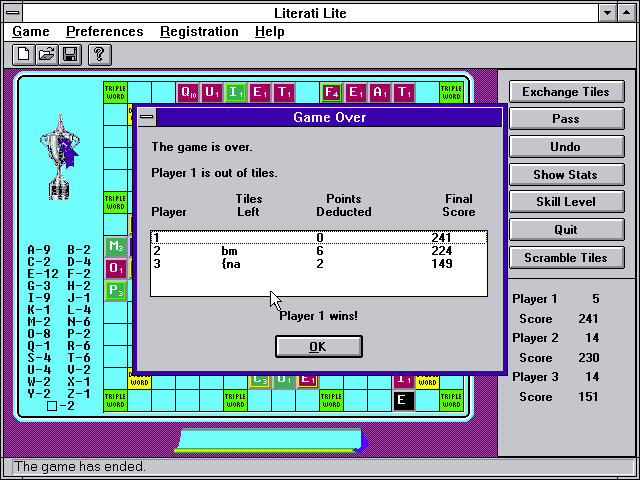Open the Game Over dialog's system menu
Viewport: 640px width, 480px height.
pyautogui.click(x=147, y=118)
